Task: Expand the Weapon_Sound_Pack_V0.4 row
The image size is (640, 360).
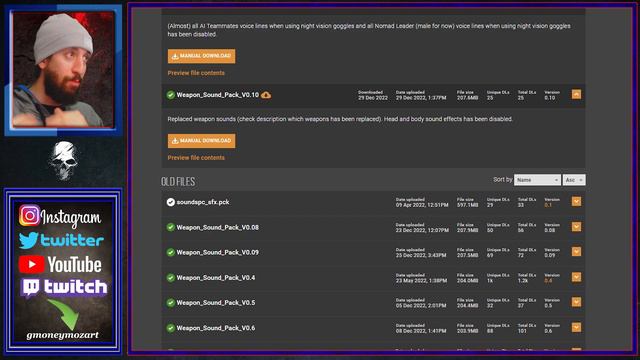Action: point(576,277)
